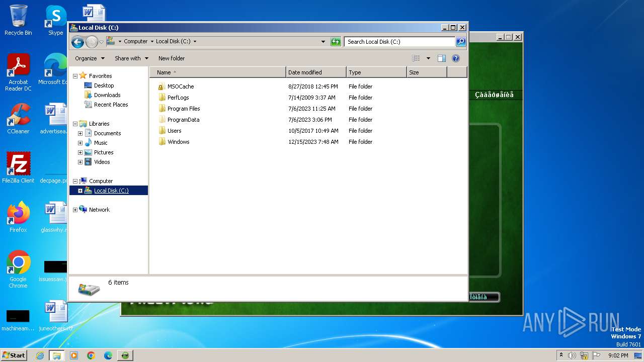Select the Pictures library

[x=104, y=152]
